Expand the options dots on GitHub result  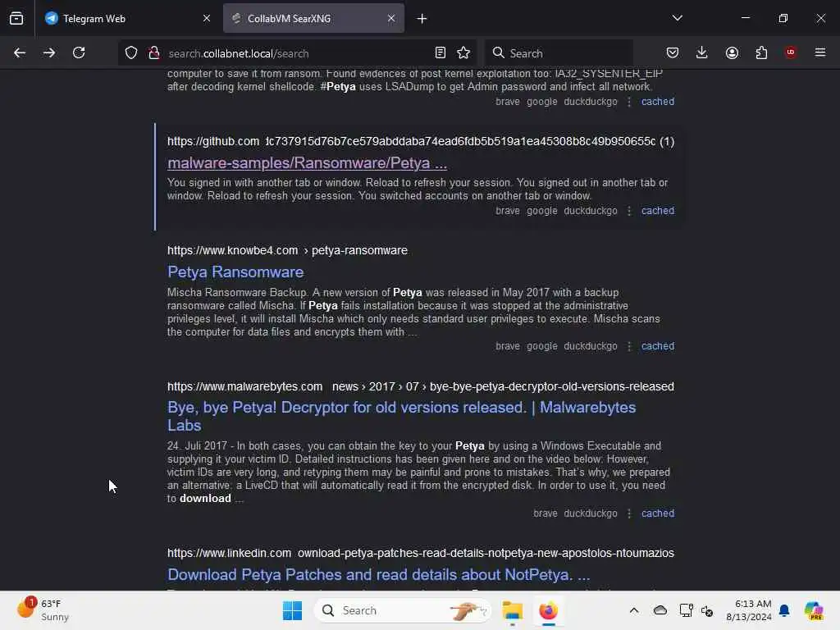(x=629, y=211)
